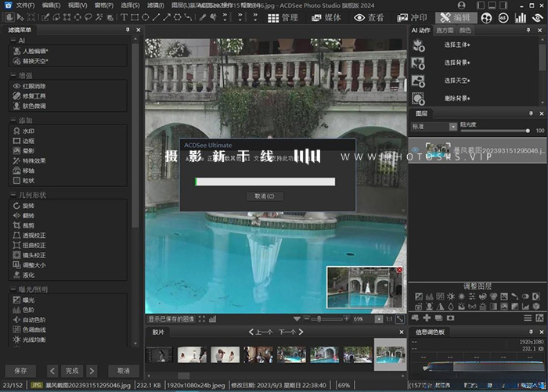Click the zoom slider below the image

(x=326, y=319)
